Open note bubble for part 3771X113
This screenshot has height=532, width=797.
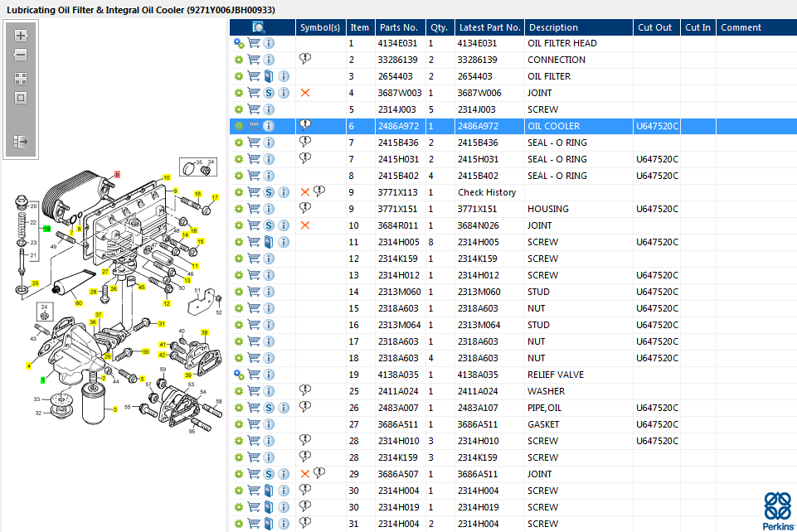click(319, 191)
